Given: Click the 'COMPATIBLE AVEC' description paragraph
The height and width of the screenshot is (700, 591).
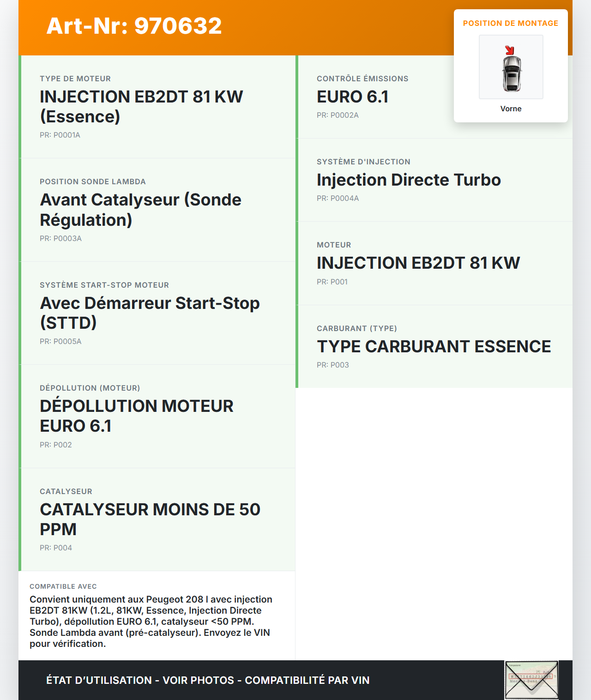Looking at the screenshot, I should point(151,622).
